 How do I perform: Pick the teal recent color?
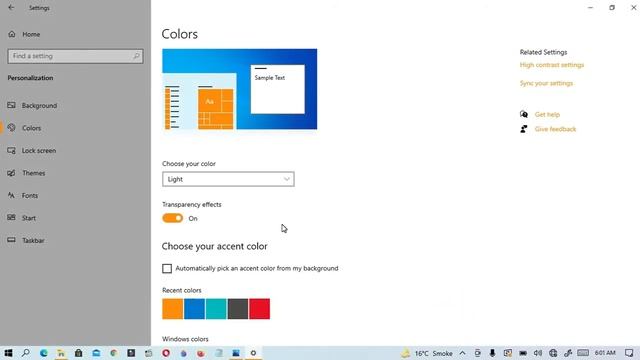point(216,309)
